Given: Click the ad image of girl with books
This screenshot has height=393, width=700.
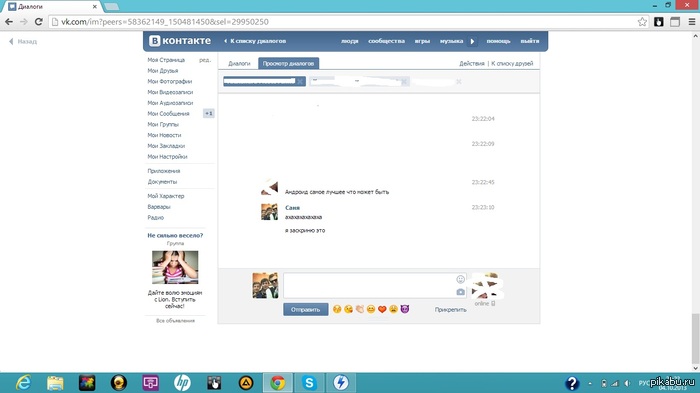Looking at the screenshot, I should click(175, 267).
